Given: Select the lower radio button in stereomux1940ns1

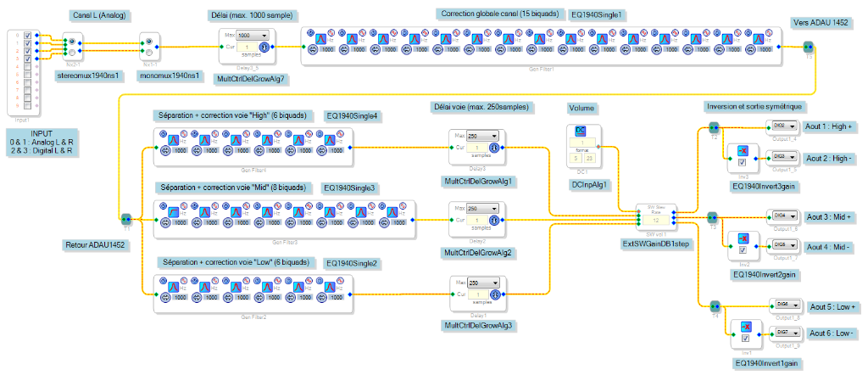Looking at the screenshot, I should click(x=73, y=53).
